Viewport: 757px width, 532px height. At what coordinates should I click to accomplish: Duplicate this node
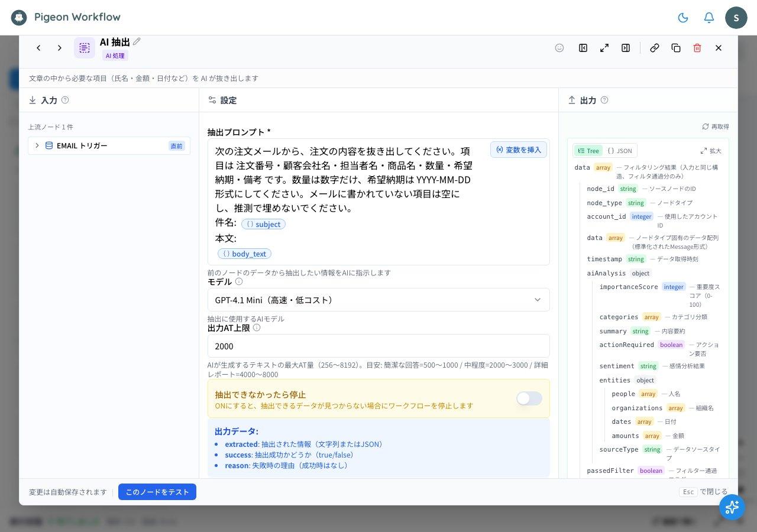(676, 48)
